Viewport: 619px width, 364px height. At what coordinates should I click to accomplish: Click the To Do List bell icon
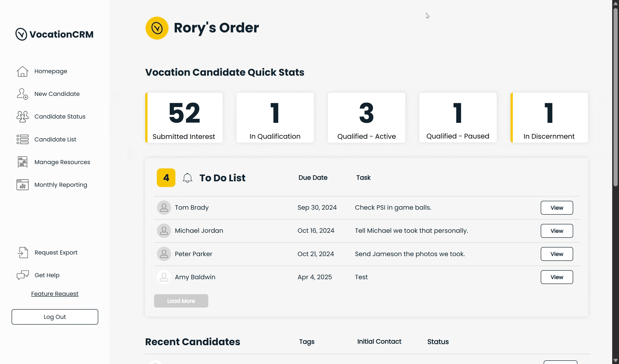[187, 178]
